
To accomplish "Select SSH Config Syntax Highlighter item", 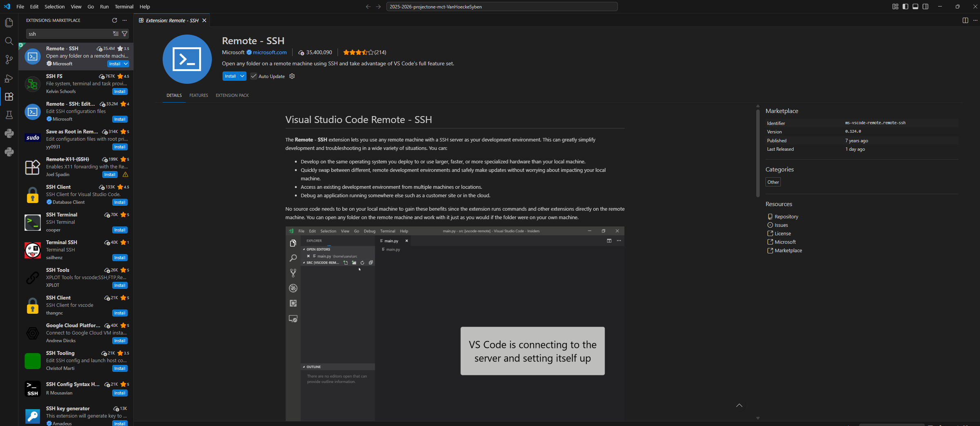I will 76,388.
